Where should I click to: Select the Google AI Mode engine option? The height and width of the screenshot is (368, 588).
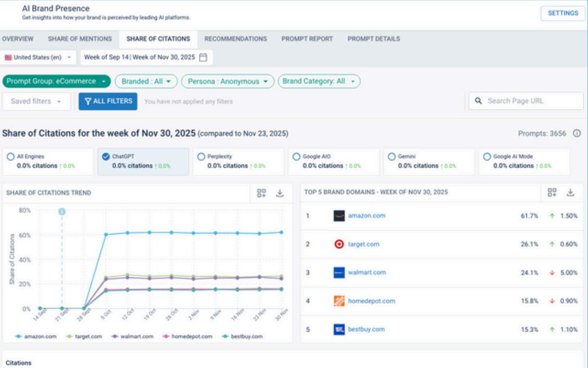[x=524, y=161]
